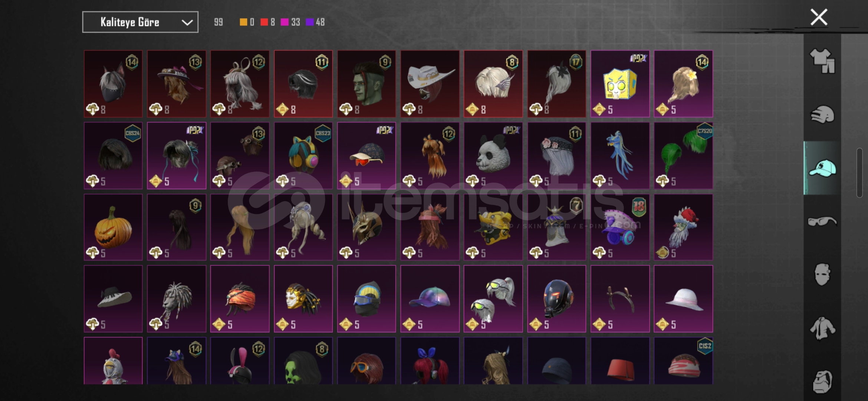Screen dimensions: 868x401
Task: Click the inventory vertical scrollbar handle
Action: click(x=859, y=173)
